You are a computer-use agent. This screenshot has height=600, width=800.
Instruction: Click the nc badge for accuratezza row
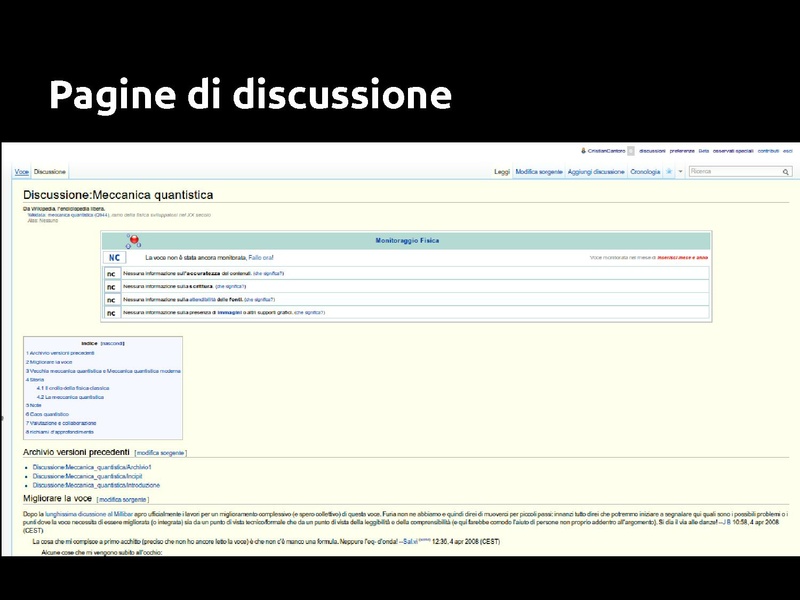coord(112,273)
